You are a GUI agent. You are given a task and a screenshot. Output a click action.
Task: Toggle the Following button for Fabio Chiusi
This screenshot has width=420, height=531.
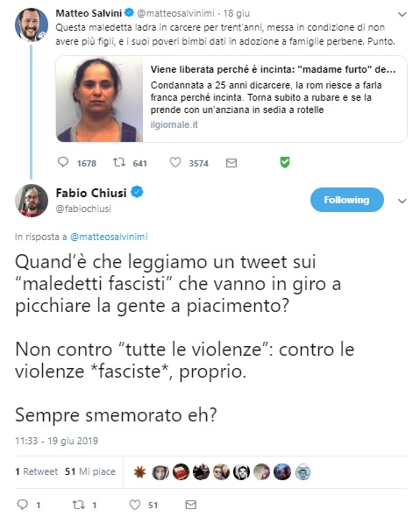[346, 200]
